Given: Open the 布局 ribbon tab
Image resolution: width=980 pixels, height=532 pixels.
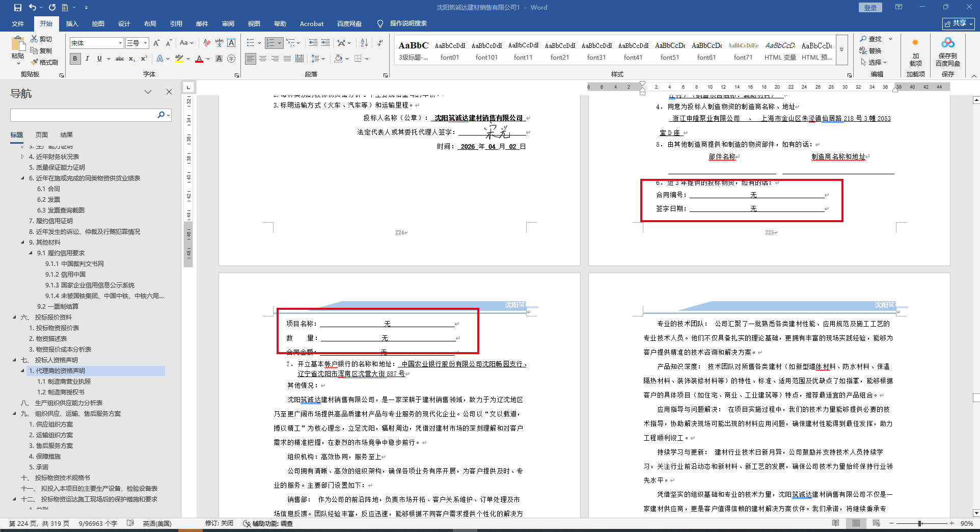Looking at the screenshot, I should tap(150, 23).
